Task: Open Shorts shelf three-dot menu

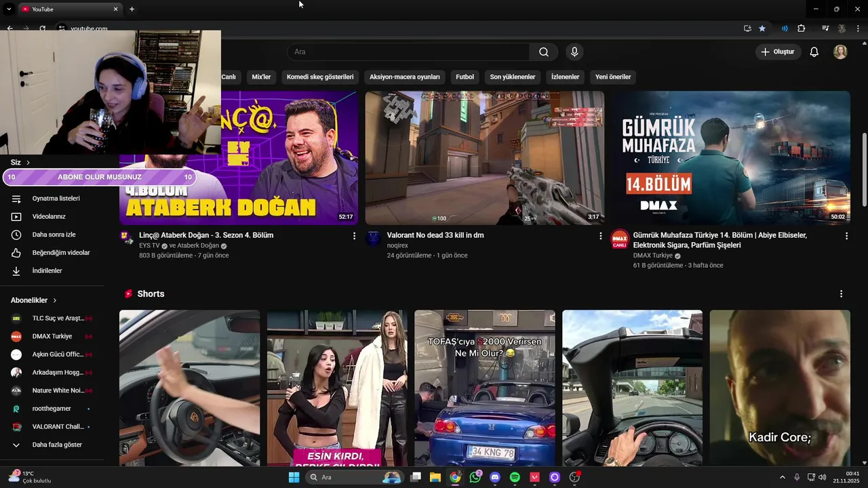Action: click(841, 294)
